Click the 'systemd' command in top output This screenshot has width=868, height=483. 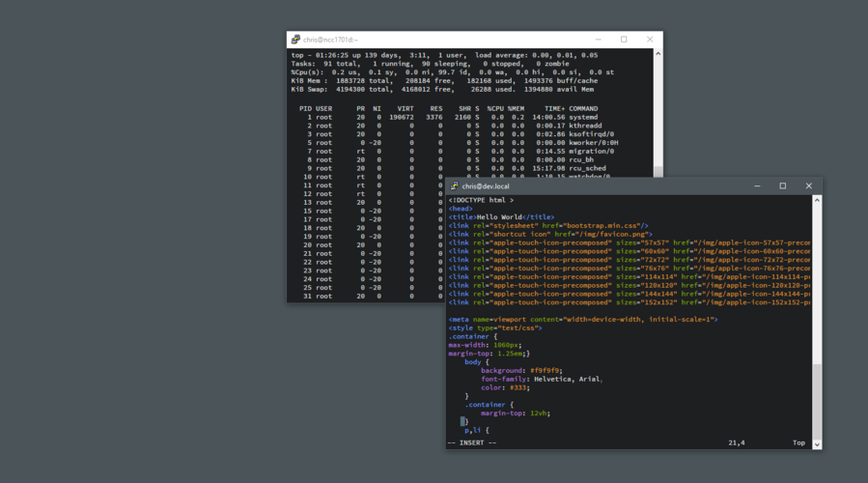coord(583,117)
